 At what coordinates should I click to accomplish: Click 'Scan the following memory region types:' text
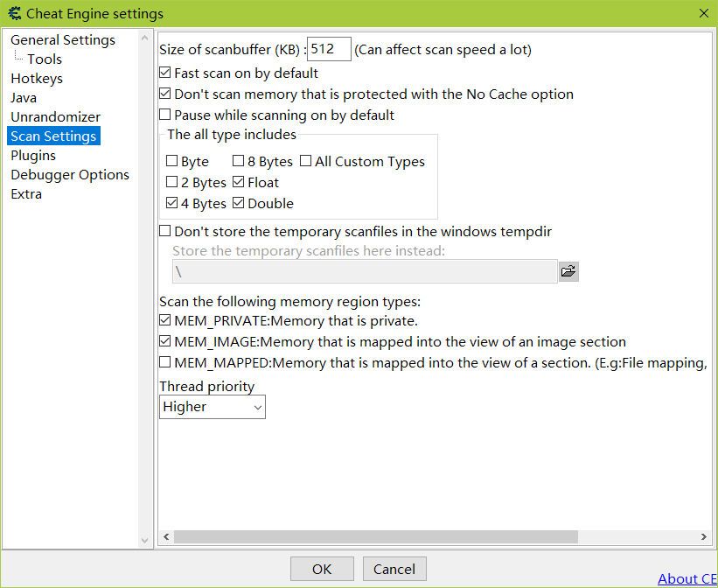coord(289,302)
